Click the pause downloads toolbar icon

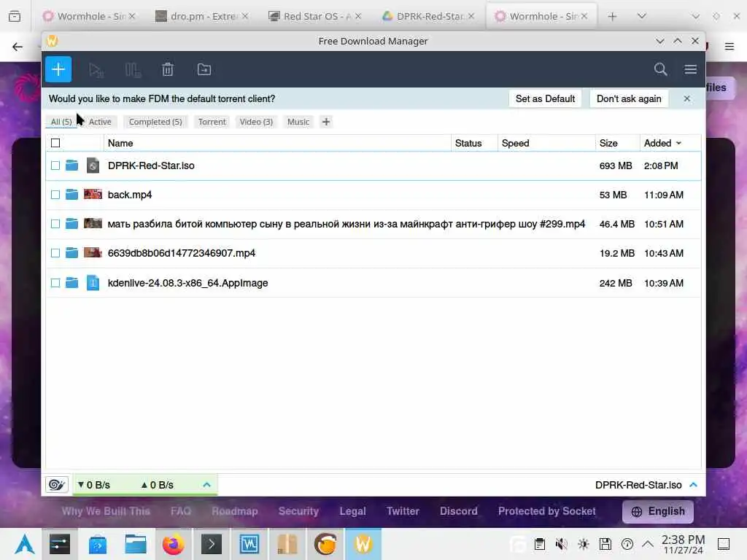coord(133,70)
